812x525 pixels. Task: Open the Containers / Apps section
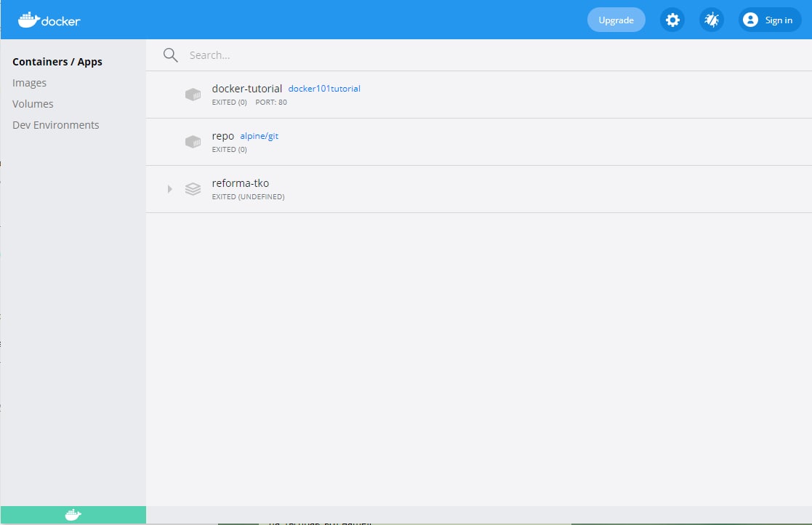tap(57, 62)
